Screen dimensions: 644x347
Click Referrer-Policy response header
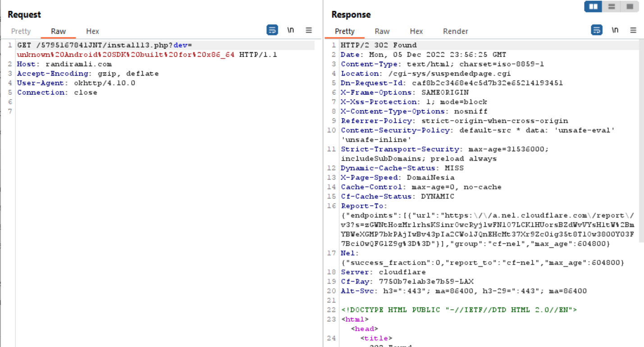click(454, 121)
